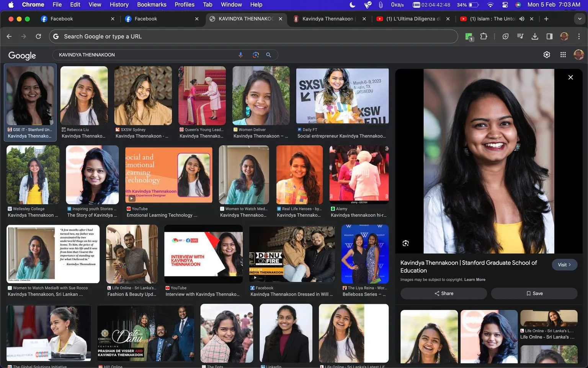Screen dimensions: 588x368
Task: Click the blue magnifier search icon
Action: tap(268, 55)
